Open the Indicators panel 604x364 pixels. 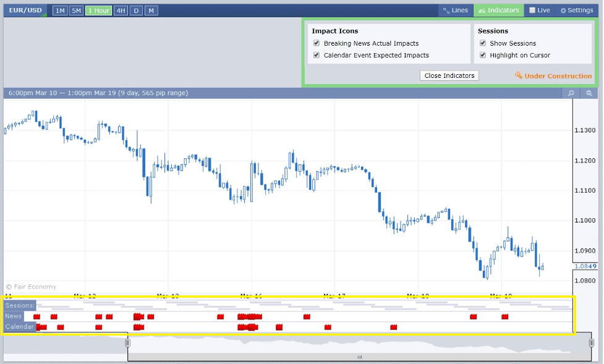pos(500,10)
